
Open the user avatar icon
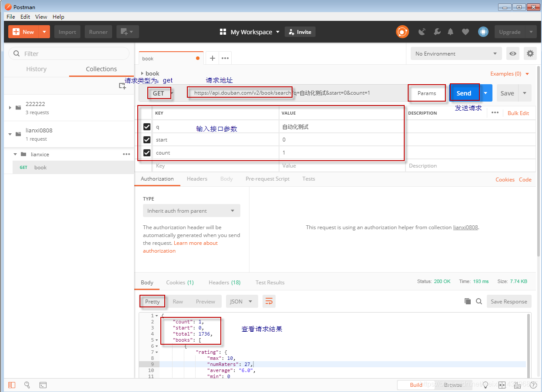coord(483,32)
